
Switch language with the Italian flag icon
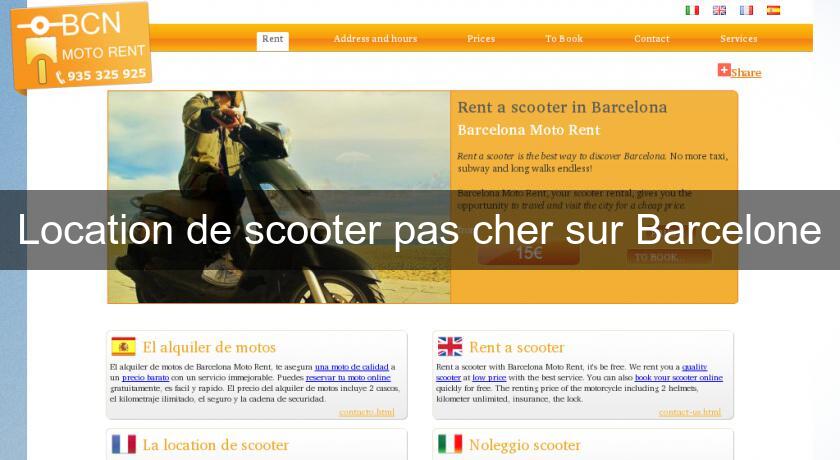point(692,10)
